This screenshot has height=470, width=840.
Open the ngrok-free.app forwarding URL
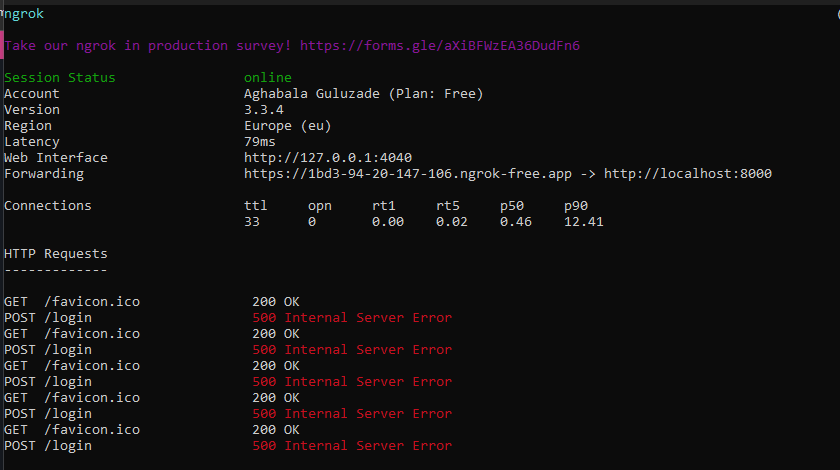point(408,174)
